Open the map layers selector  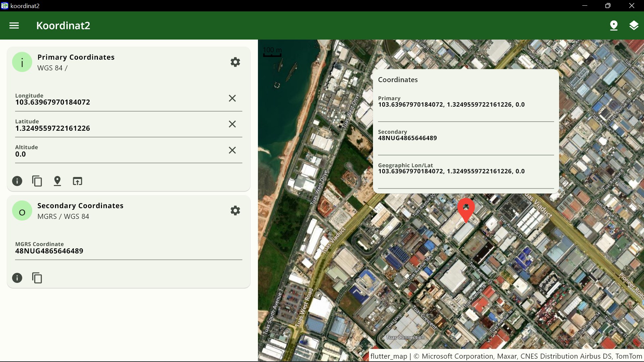[x=634, y=25]
